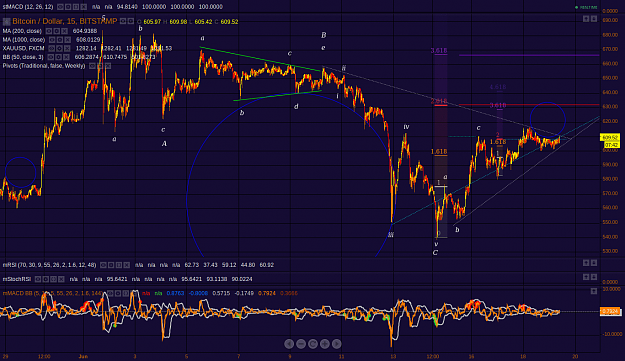Open format settings for stMACD (12, 26, 12)

(68, 7)
